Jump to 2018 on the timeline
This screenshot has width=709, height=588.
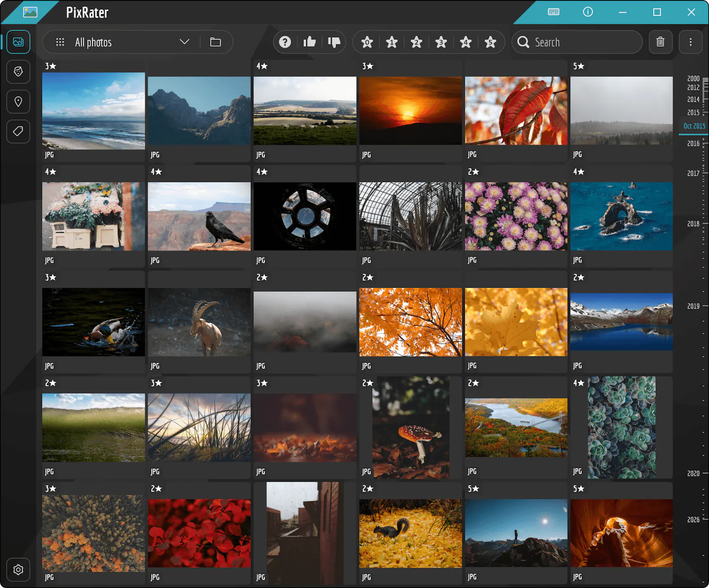tap(693, 224)
